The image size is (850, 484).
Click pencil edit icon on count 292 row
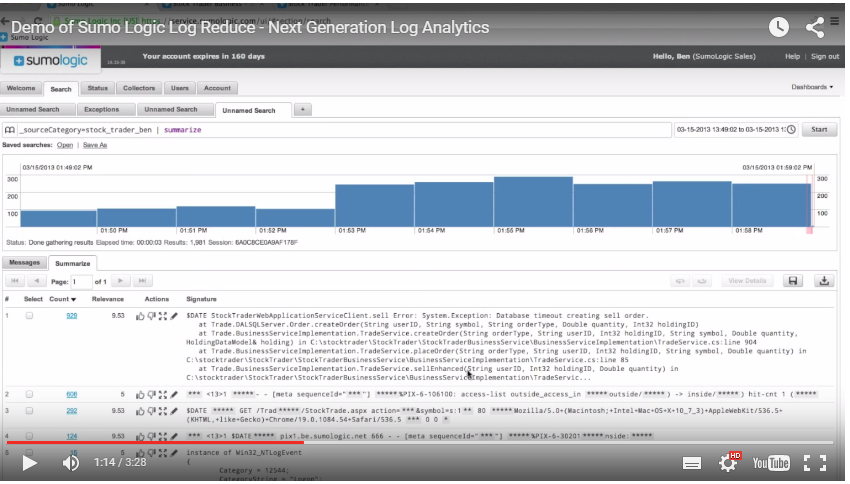174,411
